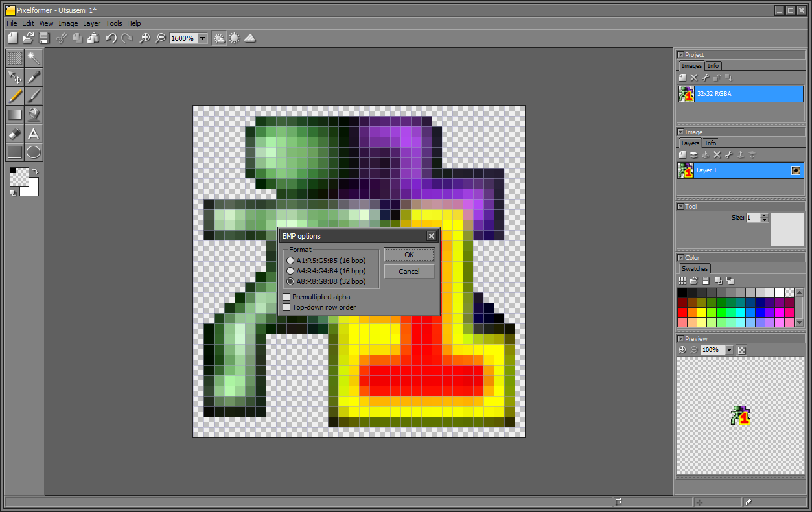Click the Save disk icon in toolbar
The image size is (812, 512).
tap(44, 38)
